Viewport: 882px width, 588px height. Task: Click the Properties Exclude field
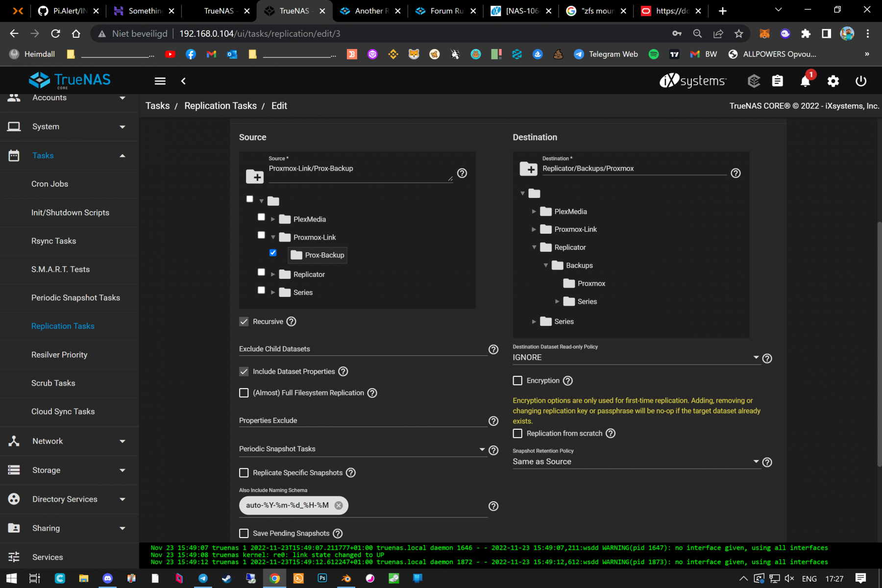(x=363, y=420)
